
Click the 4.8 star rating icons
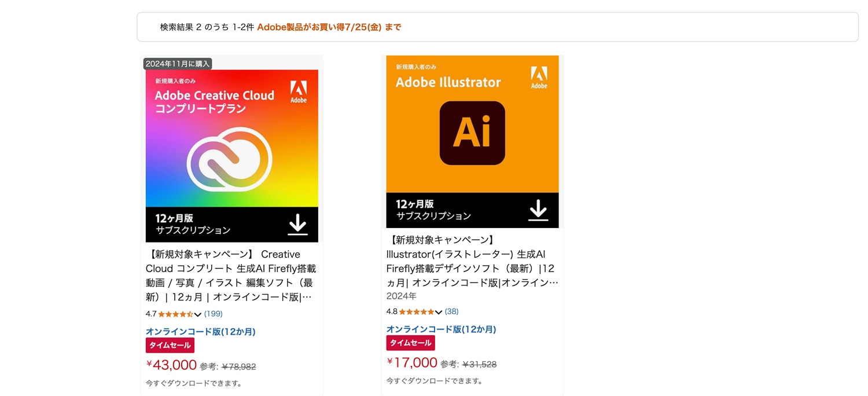click(x=417, y=311)
